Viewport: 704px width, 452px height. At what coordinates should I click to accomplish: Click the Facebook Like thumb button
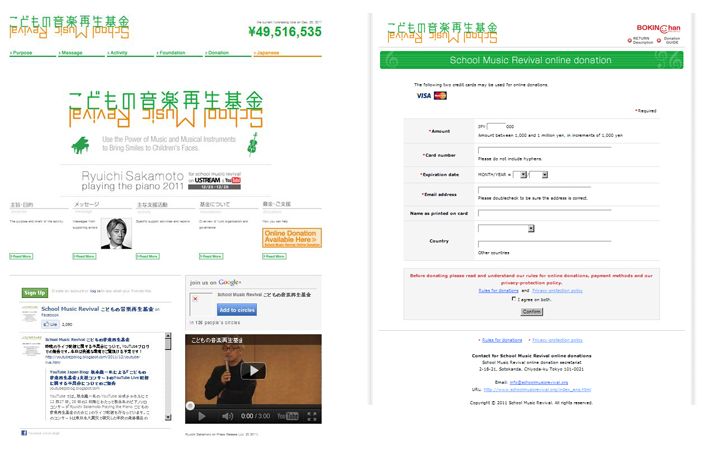tap(50, 324)
